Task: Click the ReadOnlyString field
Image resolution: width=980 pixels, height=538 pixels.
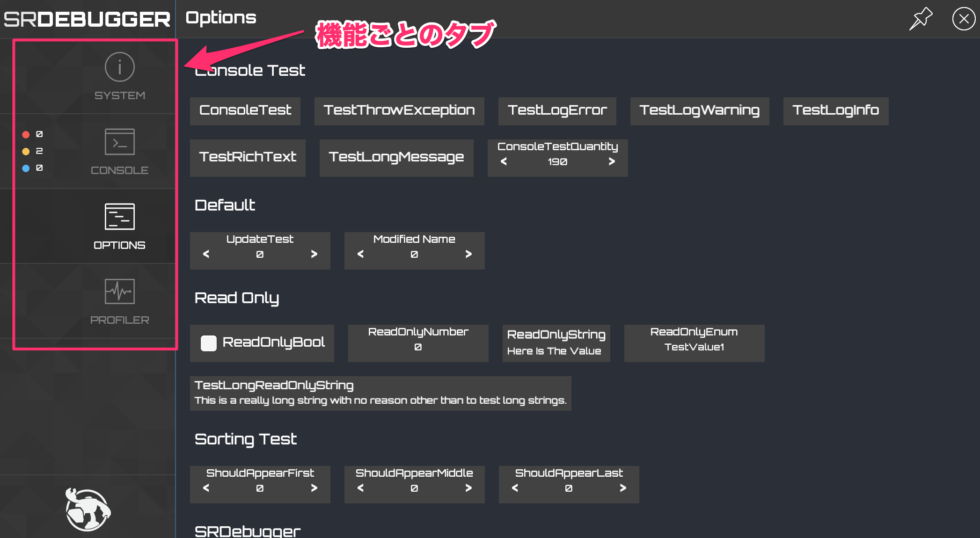Action: coord(556,343)
